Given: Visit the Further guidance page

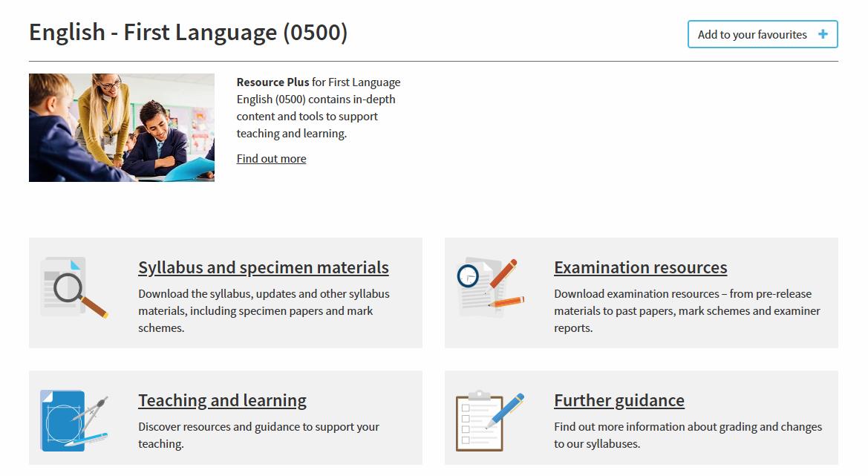Looking at the screenshot, I should pos(619,400).
